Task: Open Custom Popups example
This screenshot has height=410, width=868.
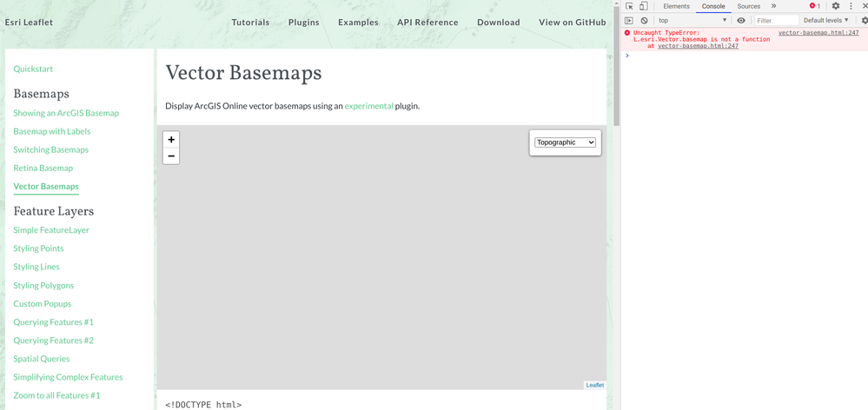Action: [42, 304]
